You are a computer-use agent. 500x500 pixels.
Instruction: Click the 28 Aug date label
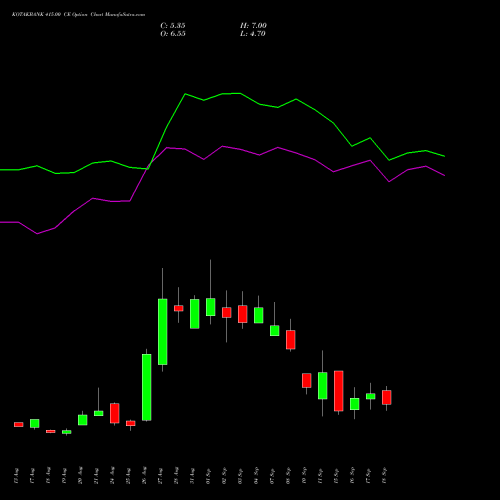pos(176,475)
